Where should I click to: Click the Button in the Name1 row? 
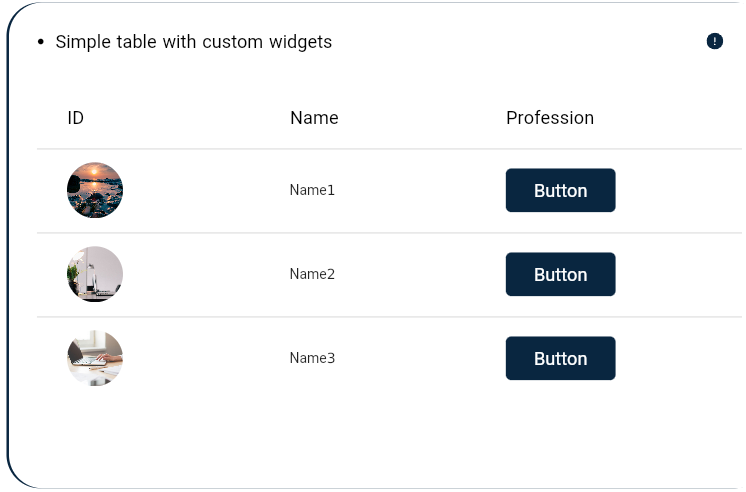tap(560, 190)
